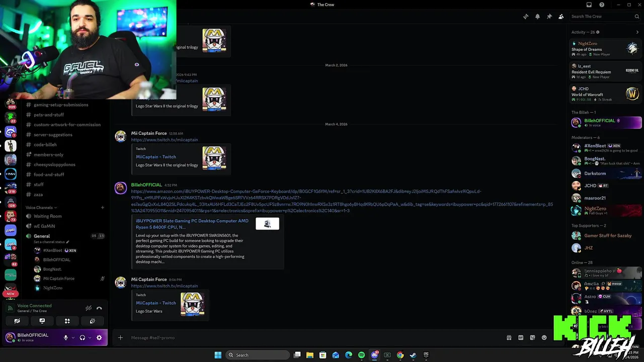The width and height of the screenshot is (644, 362).
Task: Open the emoji picker
Action: coord(544,338)
